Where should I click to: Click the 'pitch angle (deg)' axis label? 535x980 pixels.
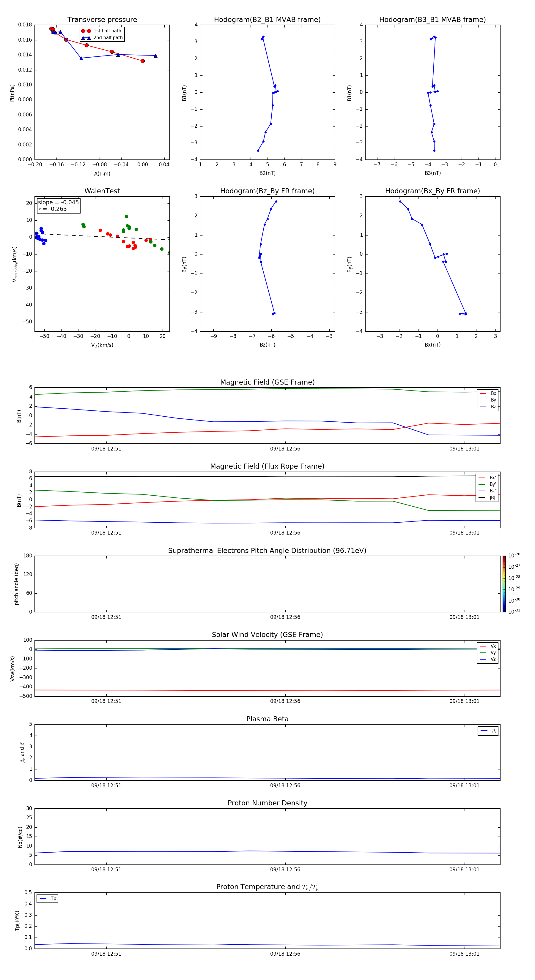[x=16, y=584]
